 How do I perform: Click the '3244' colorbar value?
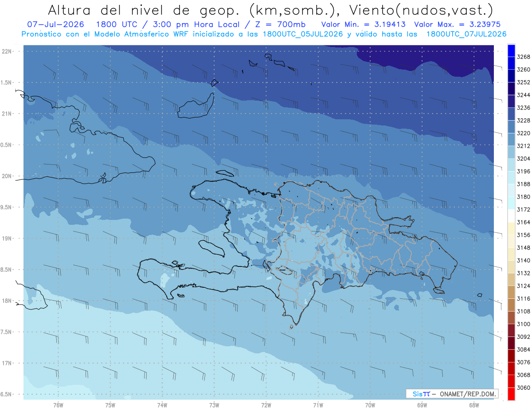(x=524, y=95)
